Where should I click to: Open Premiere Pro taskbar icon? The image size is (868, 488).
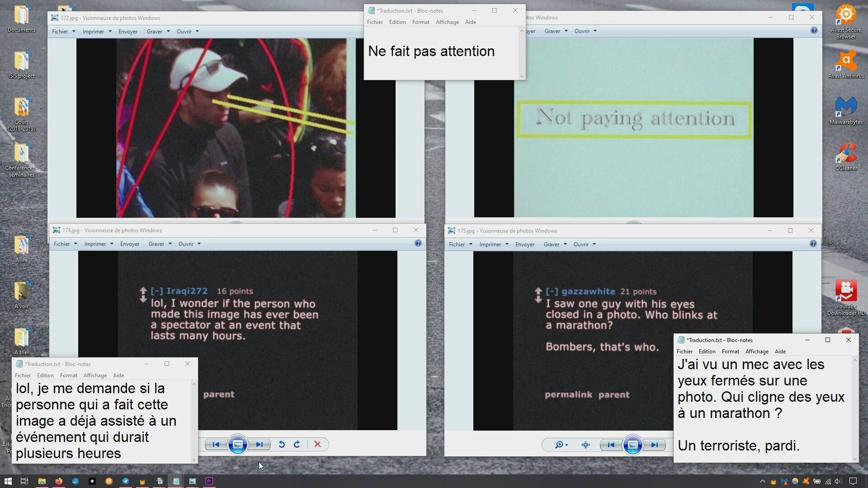pyautogui.click(x=209, y=481)
